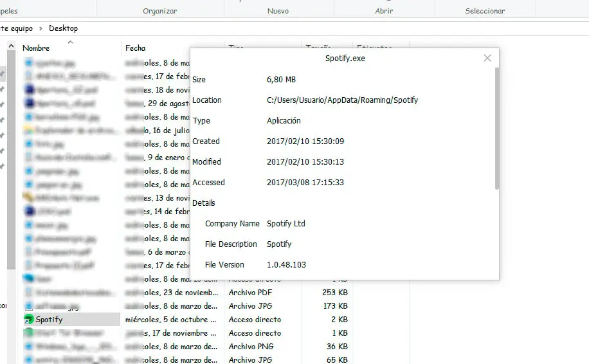Sort files by Fecha column header
The height and width of the screenshot is (364, 589).
(x=135, y=48)
